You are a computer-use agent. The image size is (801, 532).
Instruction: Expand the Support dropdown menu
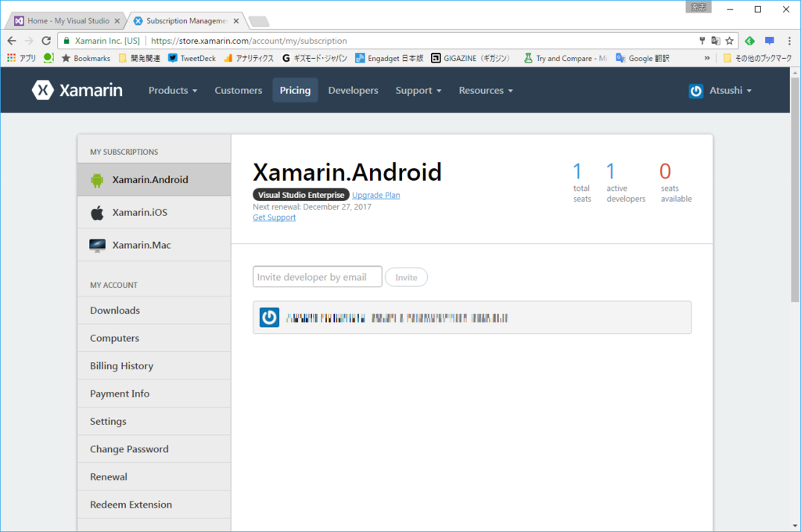click(x=418, y=91)
